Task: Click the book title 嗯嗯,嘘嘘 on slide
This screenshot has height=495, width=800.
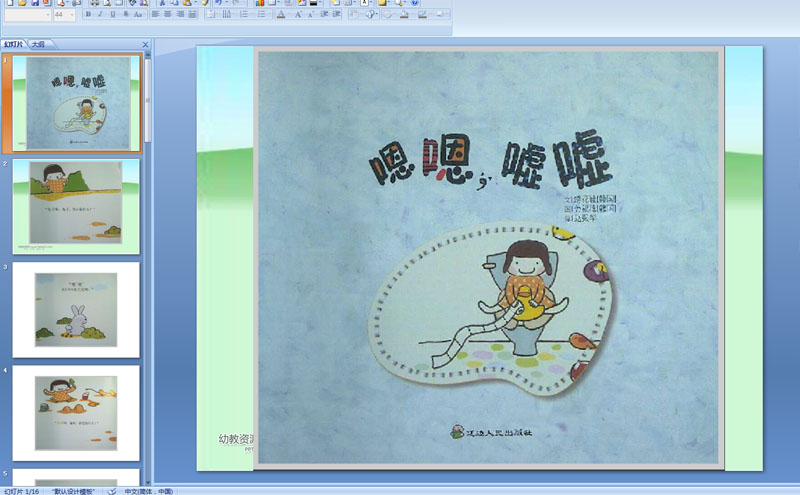Action: click(490, 161)
